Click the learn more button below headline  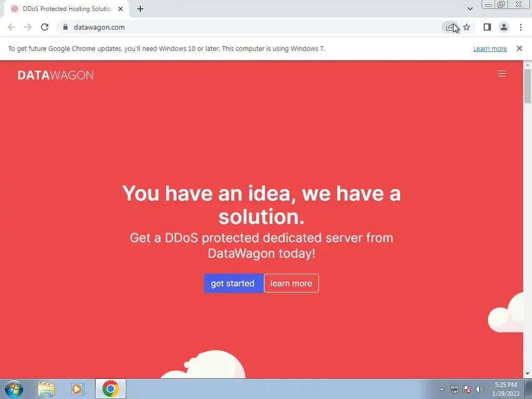tap(291, 283)
